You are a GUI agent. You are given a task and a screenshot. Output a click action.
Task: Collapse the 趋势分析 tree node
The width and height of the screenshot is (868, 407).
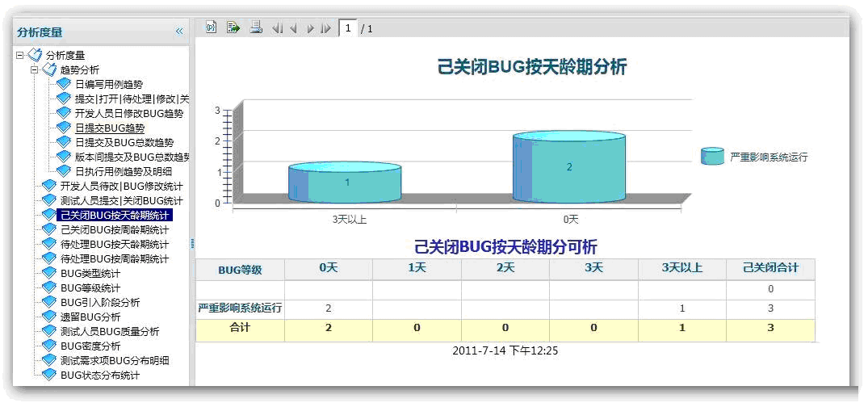[x=35, y=69]
